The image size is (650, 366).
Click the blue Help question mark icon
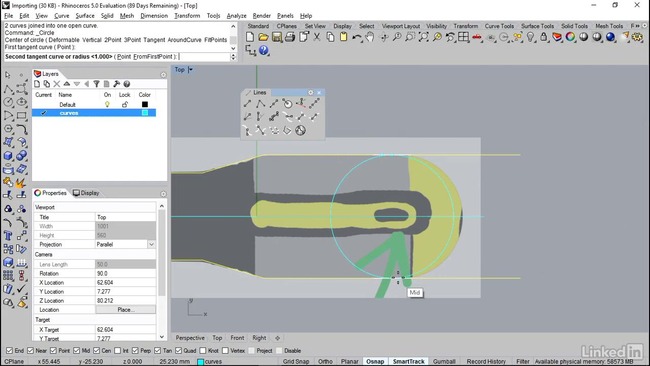tap(264, 51)
